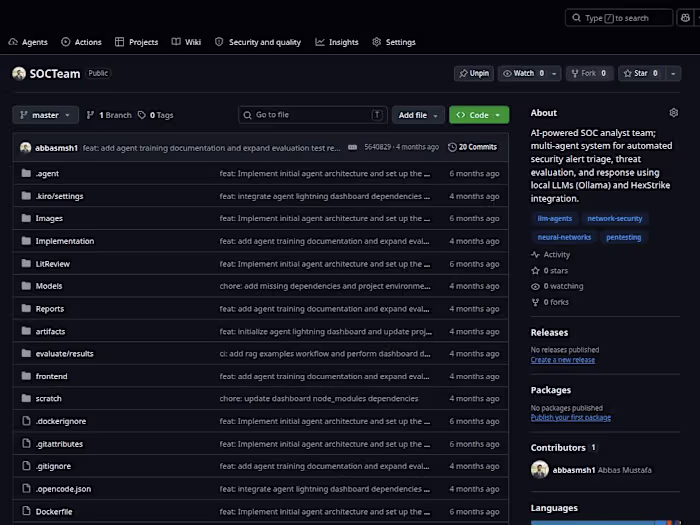
Task: Open the Dockerfile file
Action: tap(54, 512)
